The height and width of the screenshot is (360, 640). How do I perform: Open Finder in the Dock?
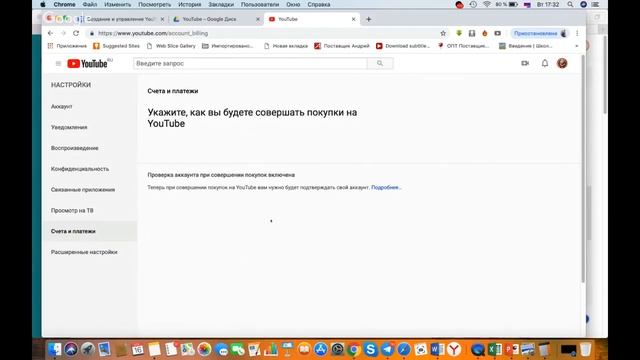pos(55,349)
